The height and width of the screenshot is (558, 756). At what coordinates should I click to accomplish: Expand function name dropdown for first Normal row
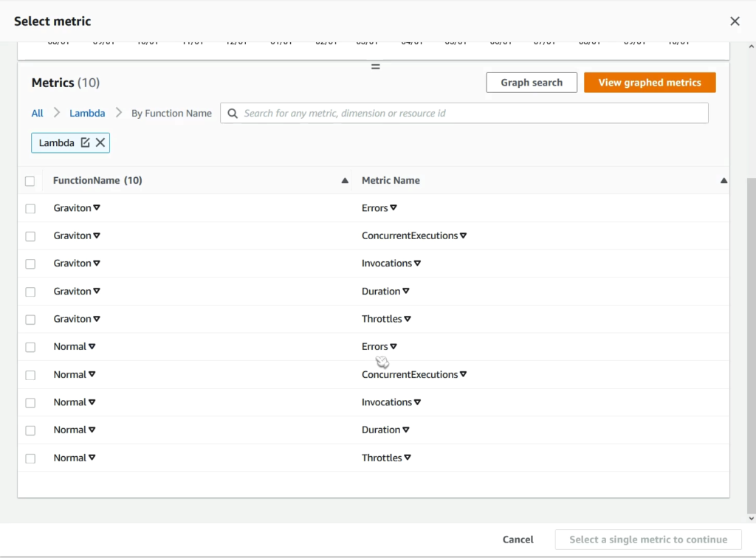coord(92,347)
